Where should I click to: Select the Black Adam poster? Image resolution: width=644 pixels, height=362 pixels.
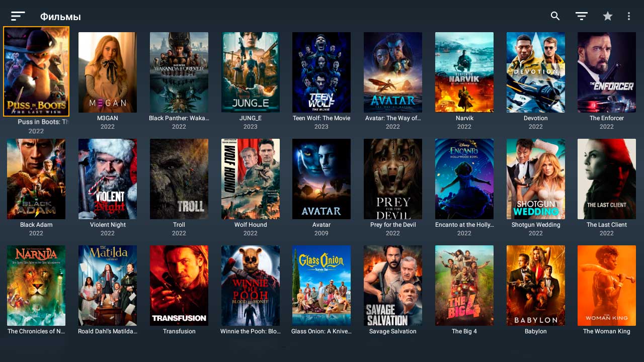[x=36, y=179]
